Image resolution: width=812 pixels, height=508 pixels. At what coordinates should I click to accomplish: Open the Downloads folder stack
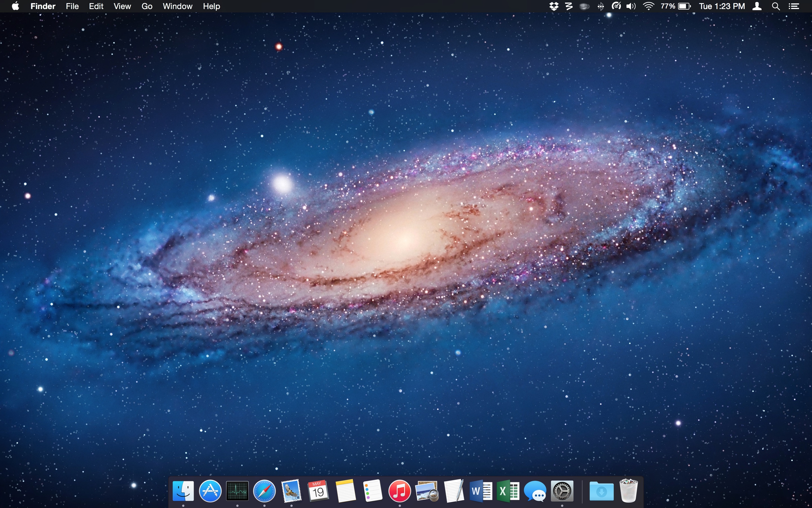pyautogui.click(x=602, y=491)
